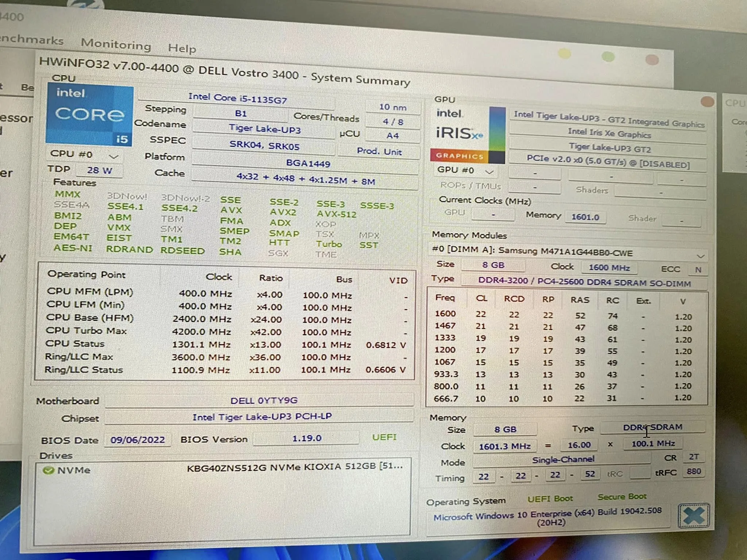Click the "CPU Base (HFM)" operating point row
Image resolution: width=747 pixels, height=560 pixels.
(x=225, y=319)
